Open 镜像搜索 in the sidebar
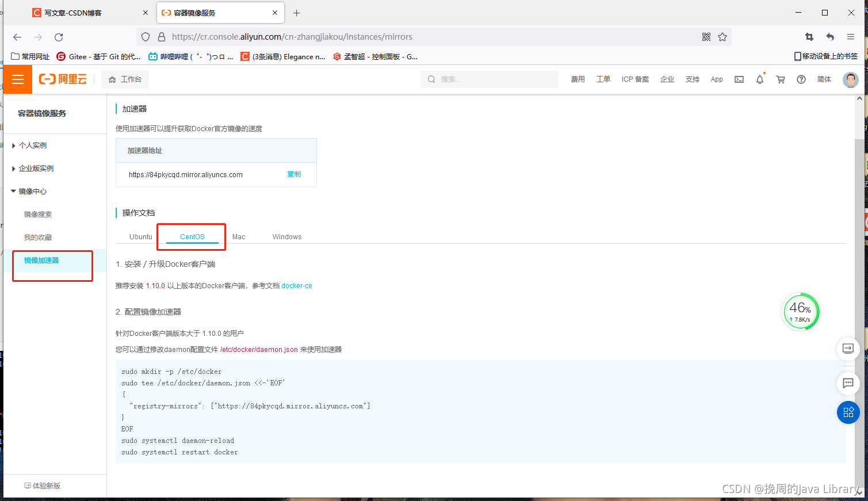This screenshot has width=868, height=501. [38, 215]
